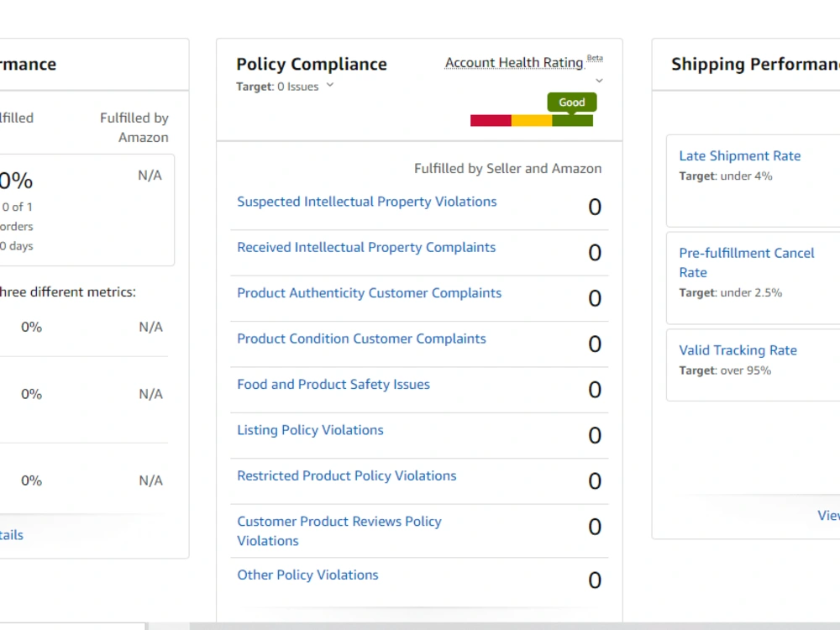Open Pre-fulfillment Cancel Rate metric

(746, 262)
